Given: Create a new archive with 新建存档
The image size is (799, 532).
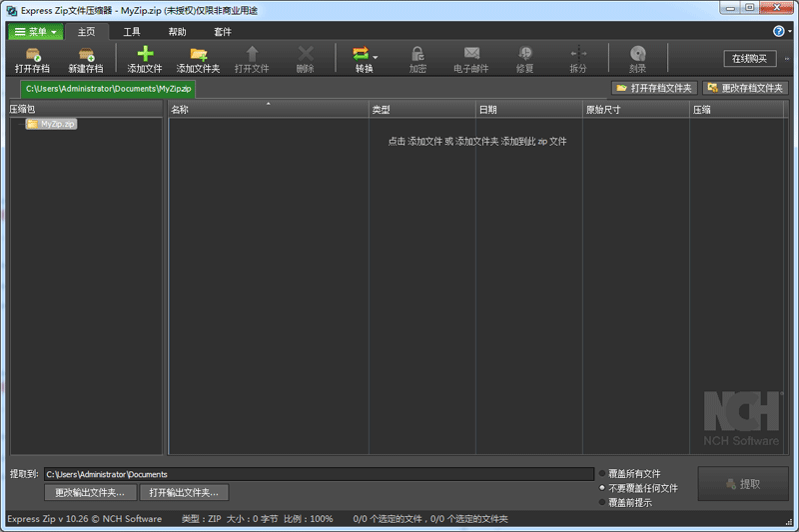Looking at the screenshot, I should pyautogui.click(x=86, y=60).
